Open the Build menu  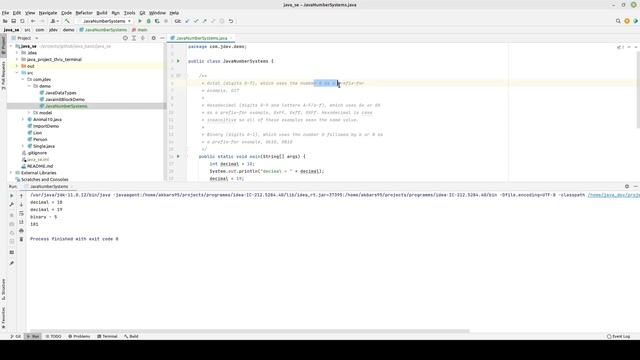(102, 13)
